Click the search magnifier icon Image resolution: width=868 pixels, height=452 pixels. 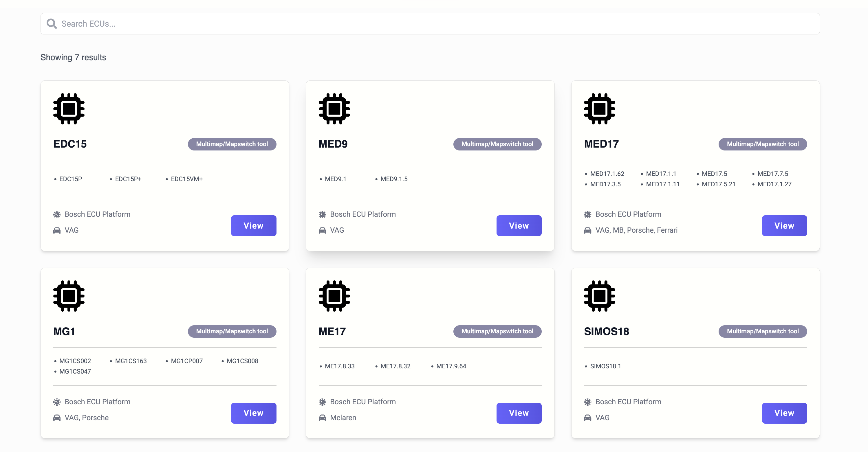point(52,23)
